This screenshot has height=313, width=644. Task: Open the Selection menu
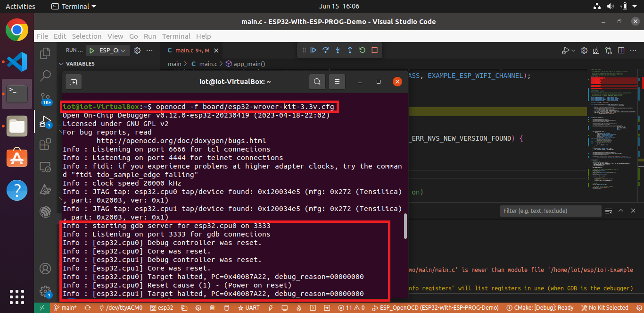87,36
